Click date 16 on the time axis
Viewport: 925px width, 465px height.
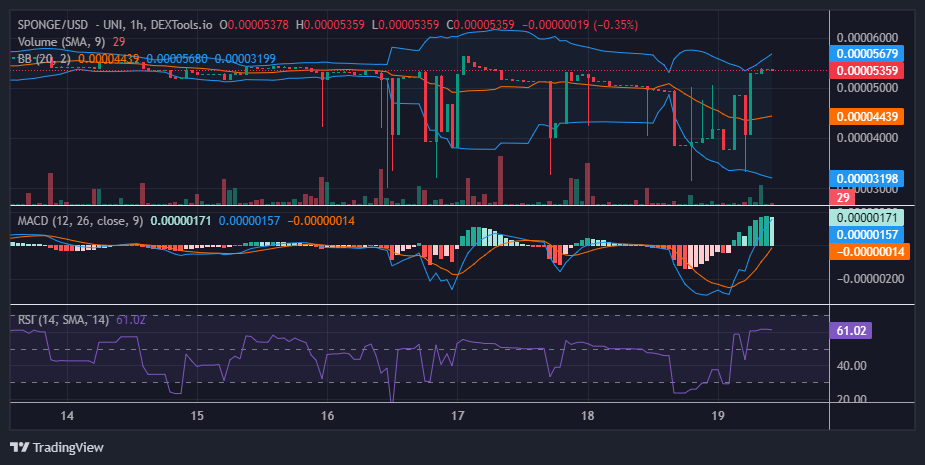(327, 415)
